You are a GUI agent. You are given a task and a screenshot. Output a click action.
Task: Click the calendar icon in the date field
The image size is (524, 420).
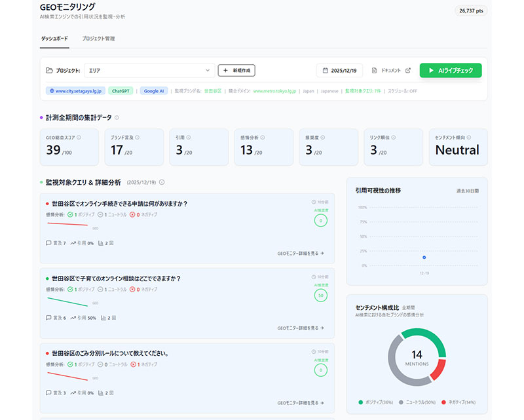pyautogui.click(x=324, y=70)
